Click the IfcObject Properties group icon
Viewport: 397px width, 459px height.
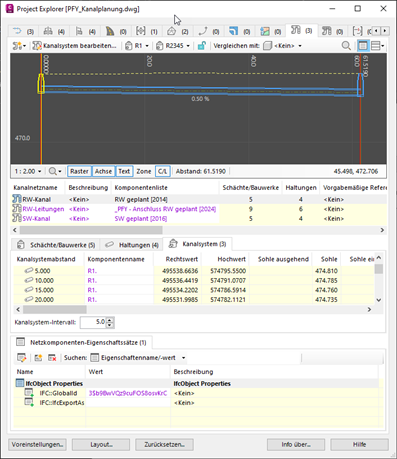pyautogui.click(x=20, y=383)
